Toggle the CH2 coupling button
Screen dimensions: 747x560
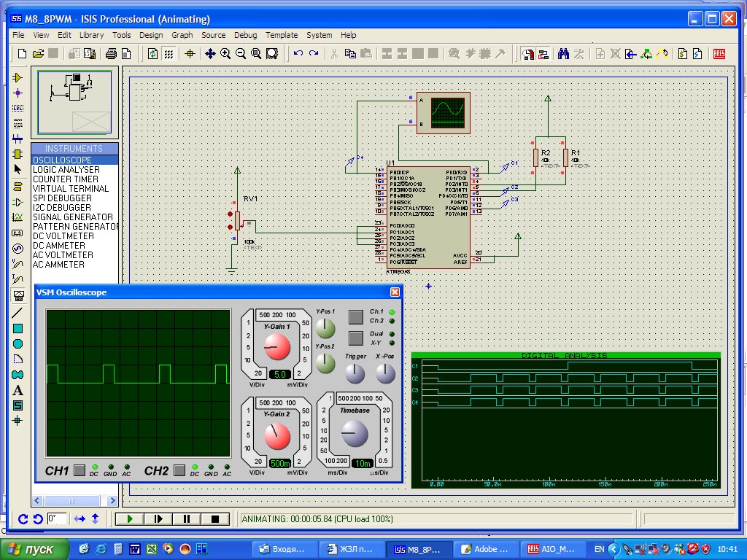click(180, 470)
